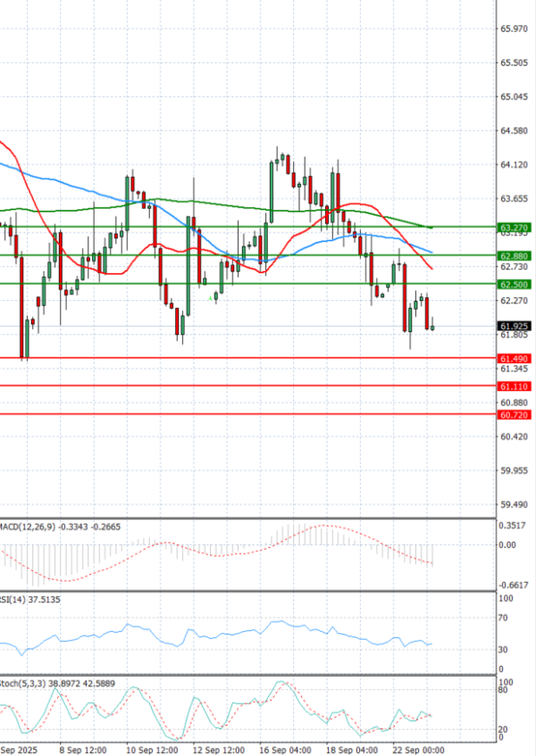Click the 64.120 price axis label
The height and width of the screenshot is (756, 536).
[x=515, y=165]
